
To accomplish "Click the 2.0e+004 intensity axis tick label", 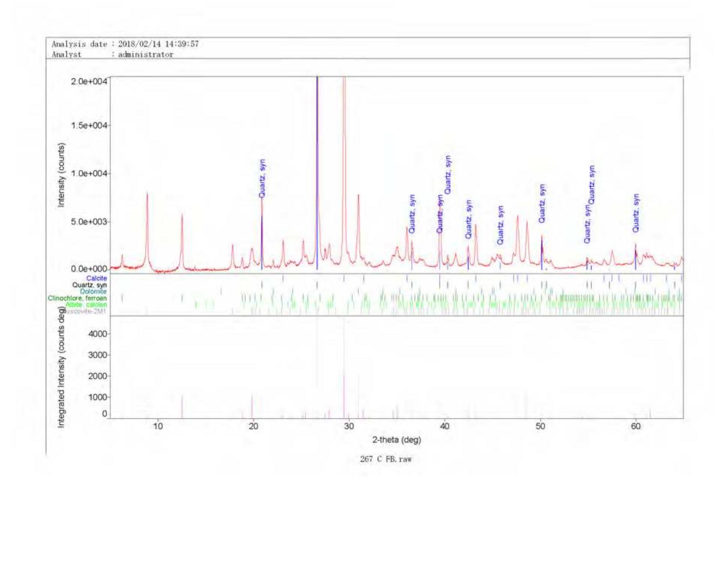I will coord(89,81).
